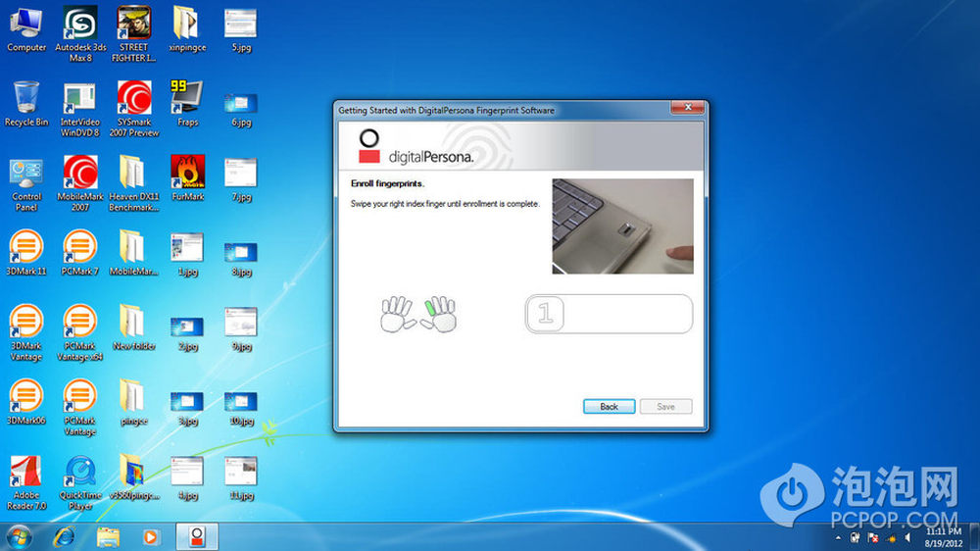
Task: Select the InterVideo WinDVD 8 shortcut
Action: (80, 110)
